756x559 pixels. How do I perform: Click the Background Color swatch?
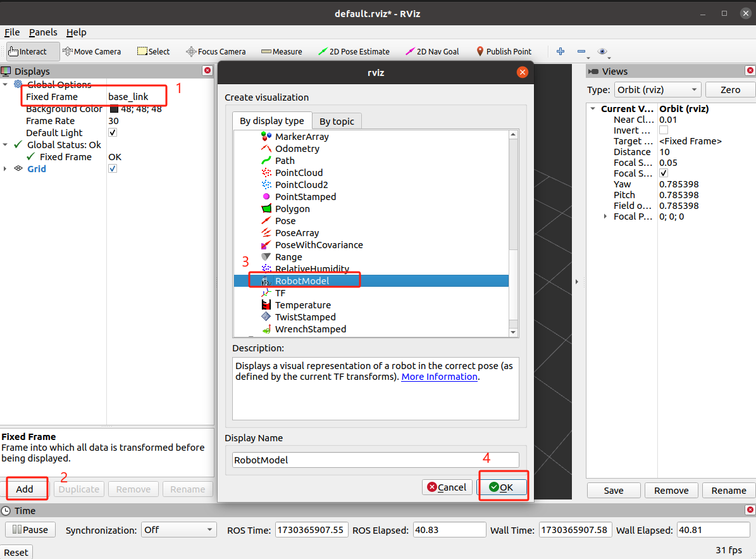pos(114,109)
